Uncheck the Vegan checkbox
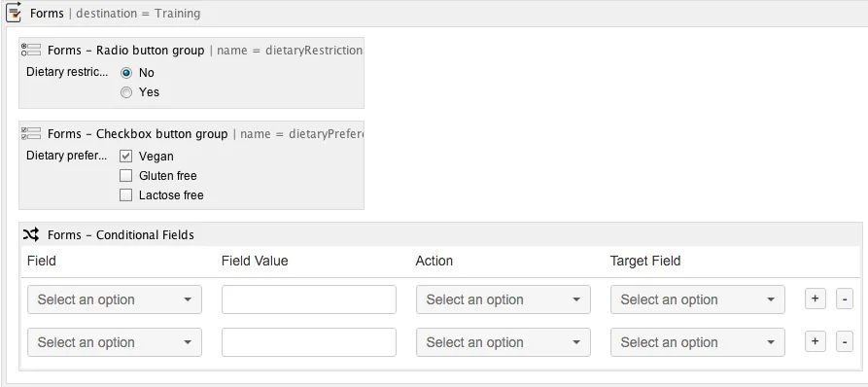868x387 pixels. pos(125,157)
